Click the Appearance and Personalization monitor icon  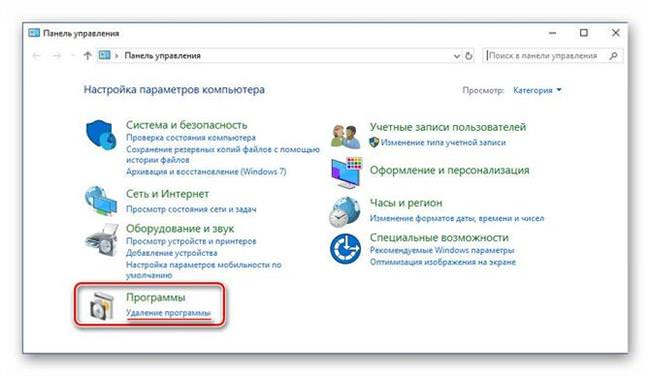point(347,172)
